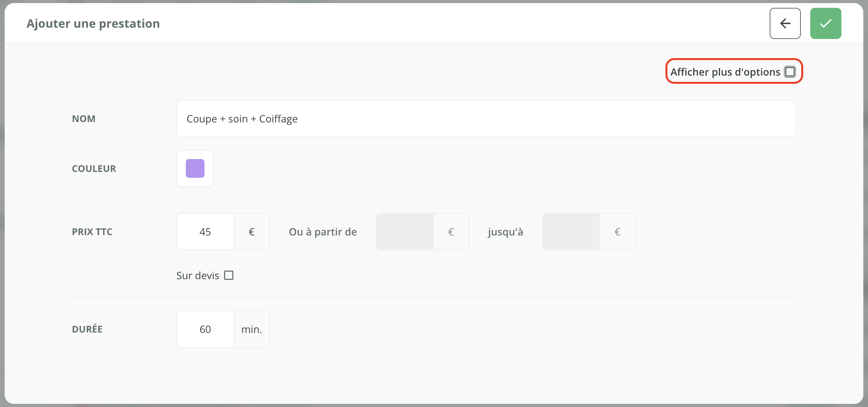Click the PRIX TTC label

(x=92, y=232)
